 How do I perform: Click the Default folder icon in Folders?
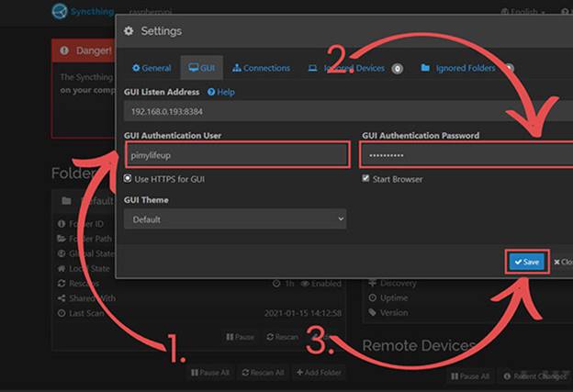point(66,201)
